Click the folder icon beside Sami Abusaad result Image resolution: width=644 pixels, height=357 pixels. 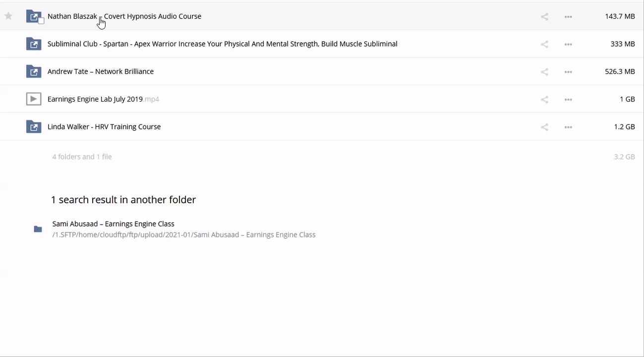pyautogui.click(x=38, y=229)
